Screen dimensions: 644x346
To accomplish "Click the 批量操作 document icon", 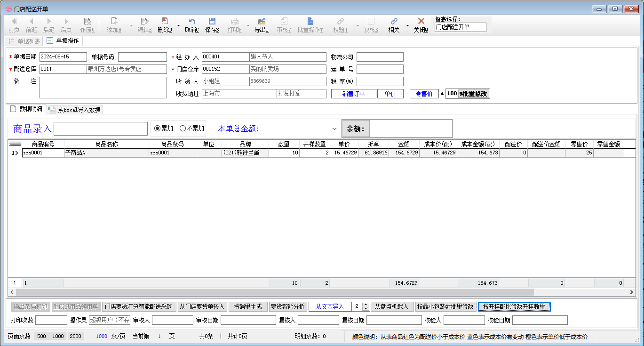I will [310, 21].
